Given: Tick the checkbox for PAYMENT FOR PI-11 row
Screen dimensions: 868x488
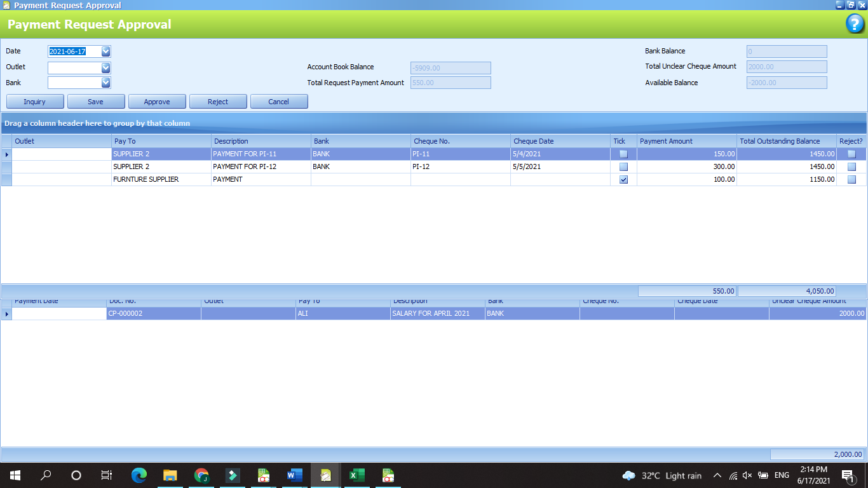Looking at the screenshot, I should click(x=623, y=154).
